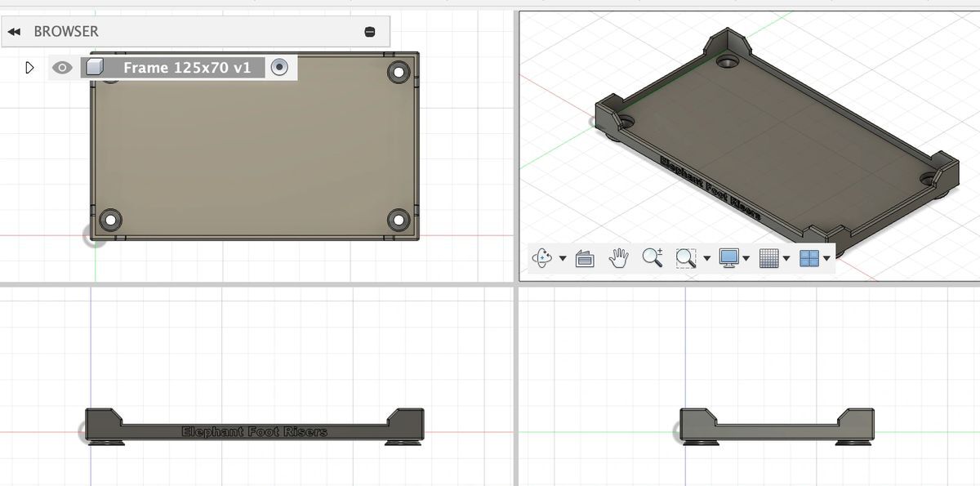
Task: Expand the Frame 125x70 v1 tree node
Action: (x=31, y=67)
